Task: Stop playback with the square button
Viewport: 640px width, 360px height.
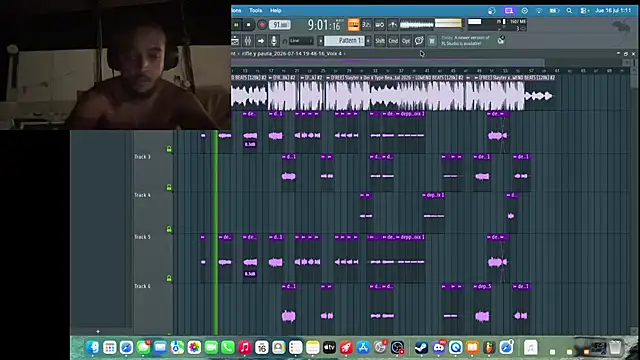Action: [x=249, y=25]
